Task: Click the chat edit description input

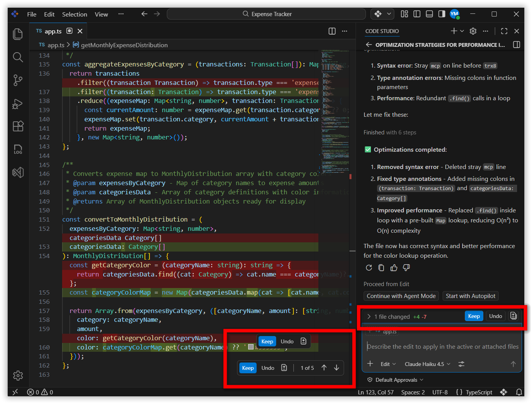Action: click(x=442, y=346)
